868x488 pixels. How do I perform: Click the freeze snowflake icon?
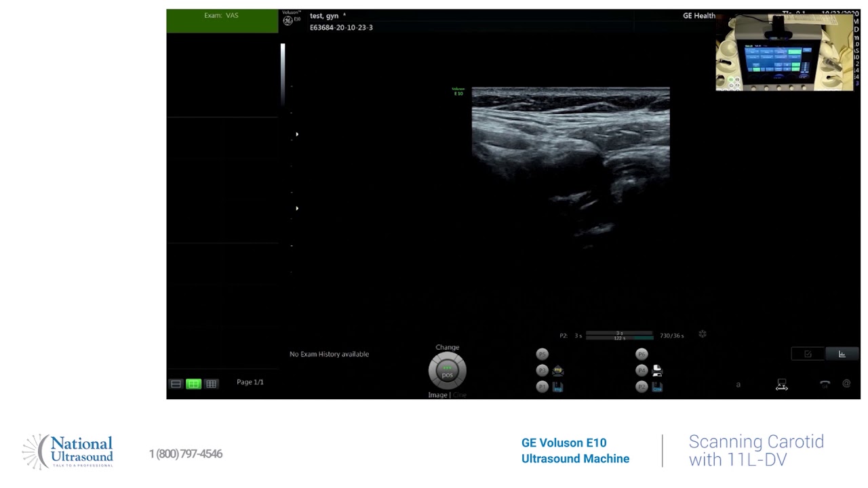703,334
